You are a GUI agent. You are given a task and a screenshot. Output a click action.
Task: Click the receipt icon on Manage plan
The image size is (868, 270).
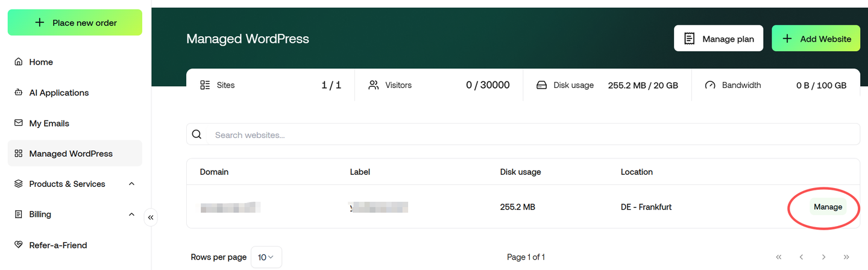(689, 39)
